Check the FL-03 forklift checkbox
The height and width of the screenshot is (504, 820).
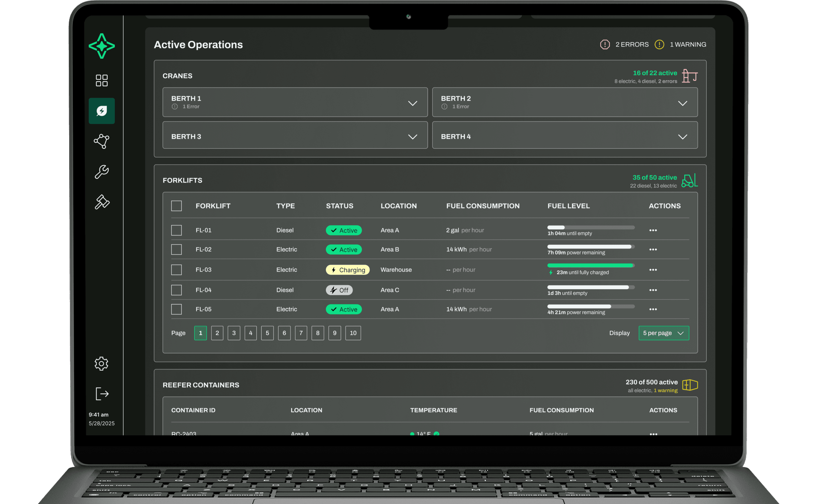pyautogui.click(x=176, y=270)
